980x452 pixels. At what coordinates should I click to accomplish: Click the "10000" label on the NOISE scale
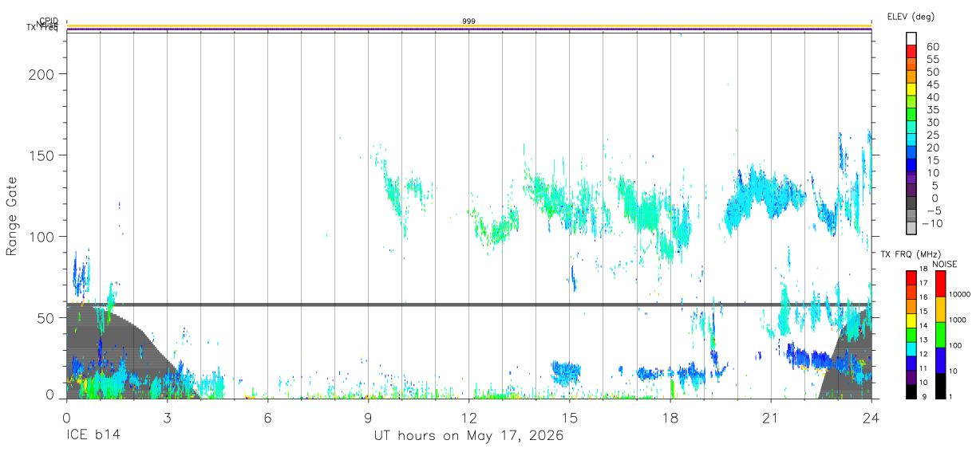tap(962, 294)
